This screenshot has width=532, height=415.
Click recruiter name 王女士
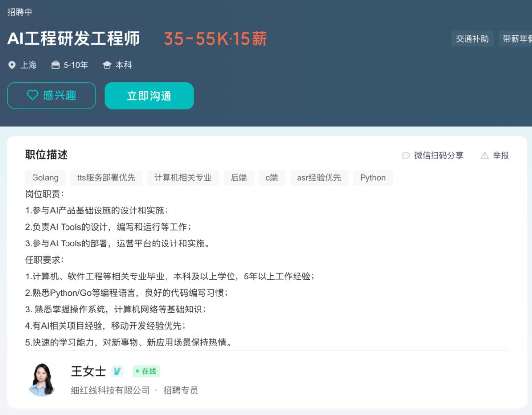(x=89, y=371)
